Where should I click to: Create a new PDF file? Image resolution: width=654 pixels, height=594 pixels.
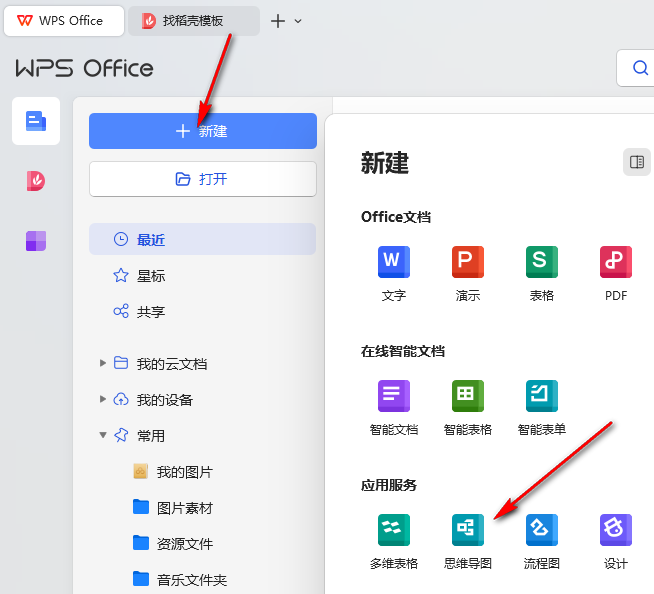(616, 273)
